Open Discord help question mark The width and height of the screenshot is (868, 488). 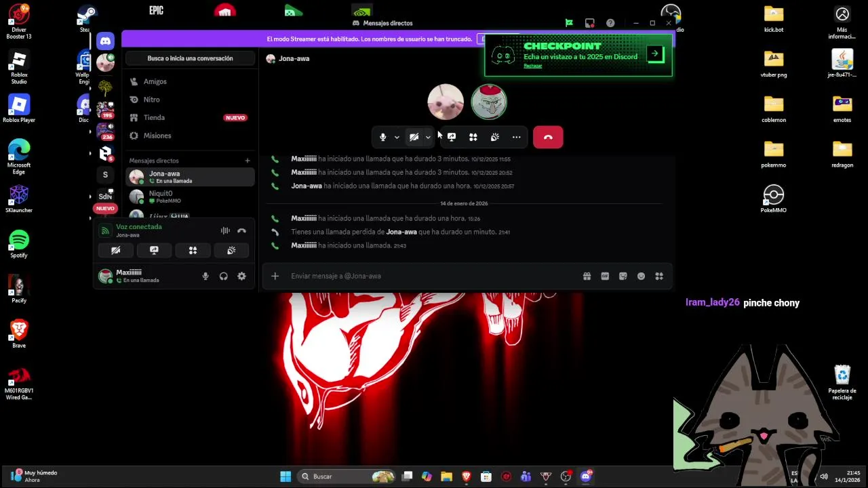(610, 23)
